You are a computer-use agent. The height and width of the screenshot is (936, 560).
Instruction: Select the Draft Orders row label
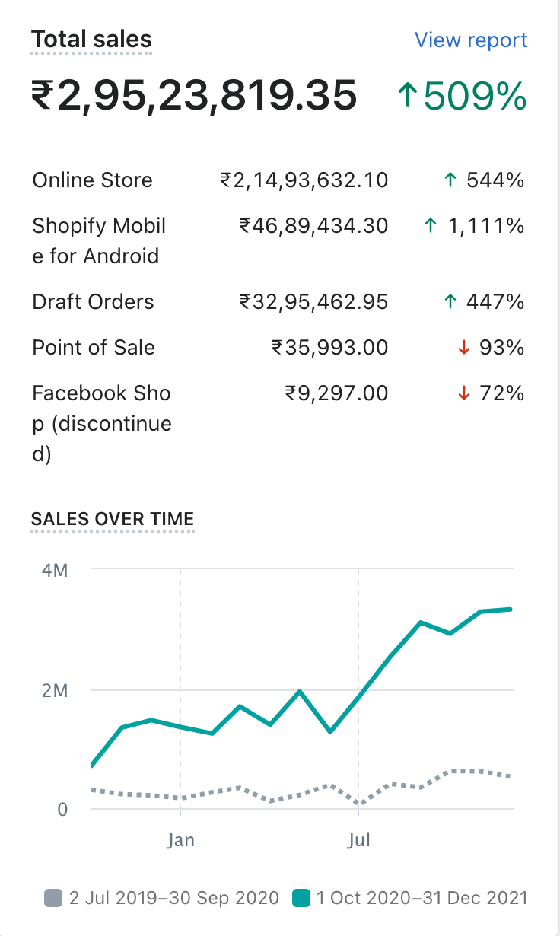pyautogui.click(x=93, y=302)
